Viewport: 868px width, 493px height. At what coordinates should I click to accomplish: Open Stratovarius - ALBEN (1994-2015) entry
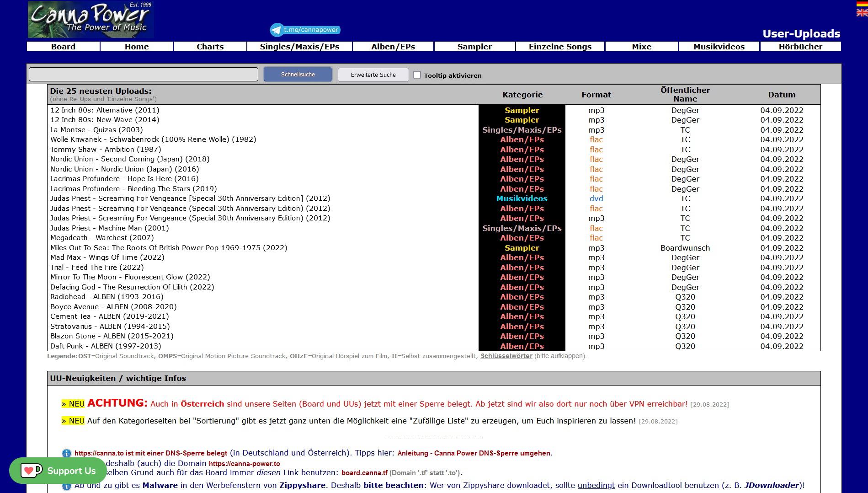(110, 327)
